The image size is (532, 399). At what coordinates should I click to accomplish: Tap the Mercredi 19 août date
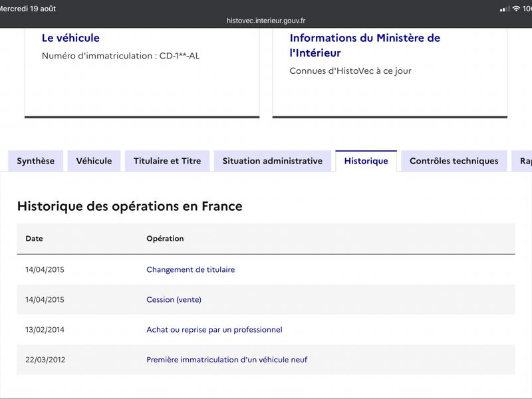tap(28, 9)
